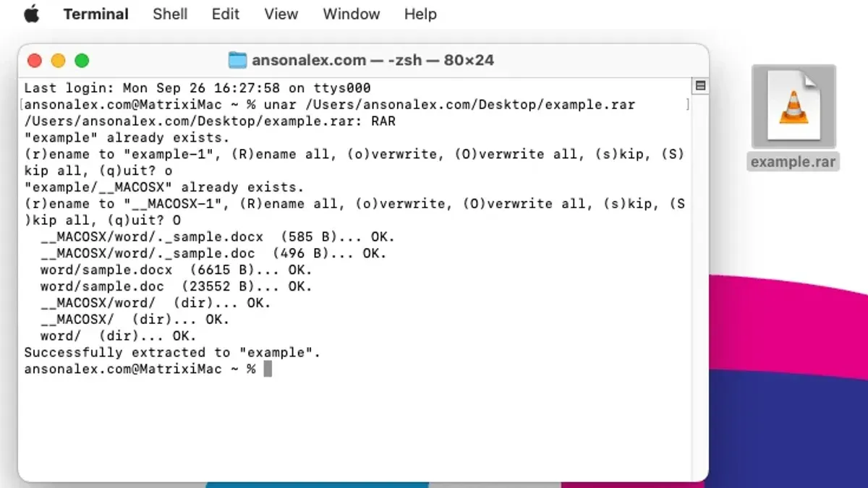868x488 pixels.
Task: Open the Shell menu
Action: [x=170, y=14]
